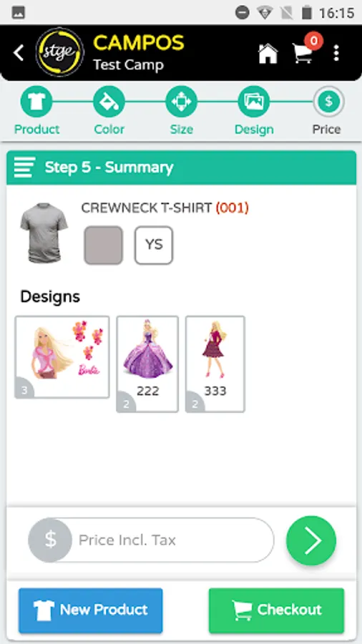This screenshot has height=644, width=362.
Task: Open the gray crewneck t-shirt thumbnail
Action: (44, 233)
